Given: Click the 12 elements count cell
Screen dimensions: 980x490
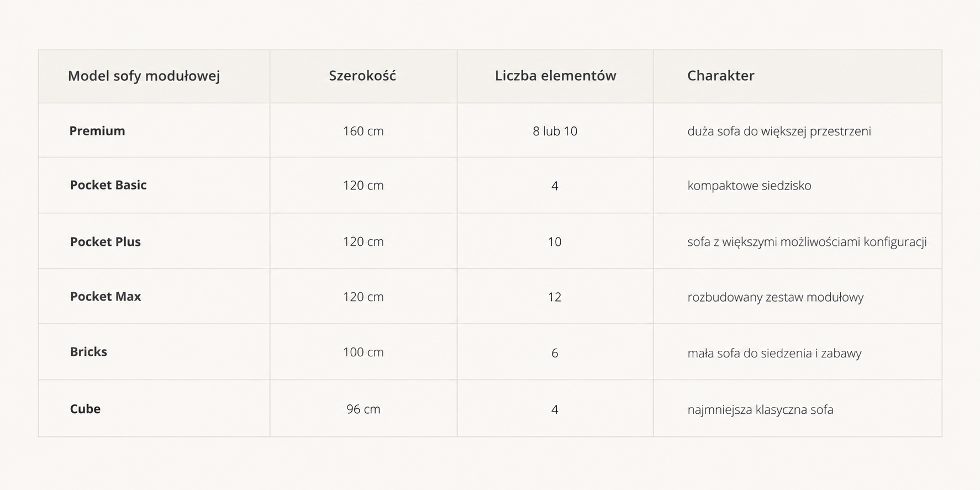Looking at the screenshot, I should (555, 297).
